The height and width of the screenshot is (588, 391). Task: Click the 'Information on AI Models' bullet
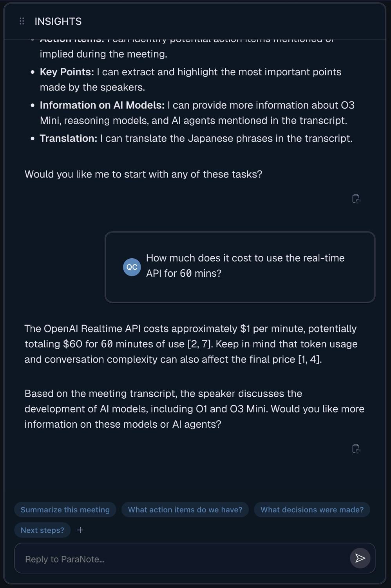tap(196, 113)
